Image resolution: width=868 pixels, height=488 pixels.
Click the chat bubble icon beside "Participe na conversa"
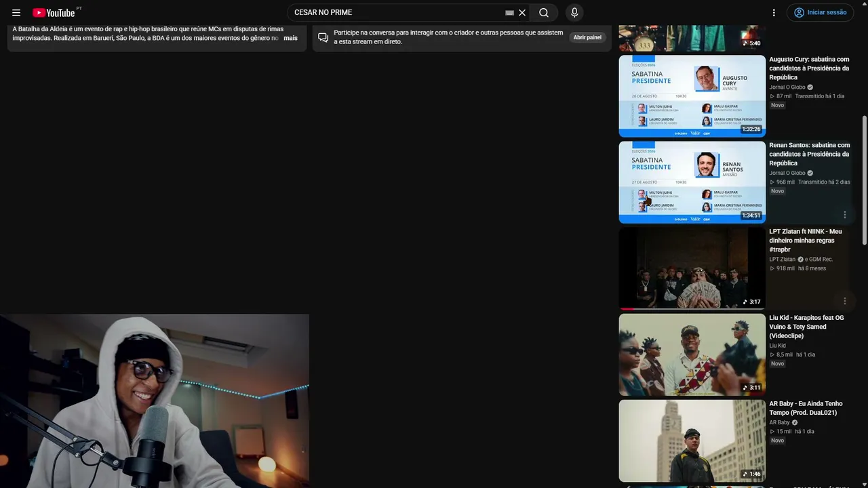(323, 37)
